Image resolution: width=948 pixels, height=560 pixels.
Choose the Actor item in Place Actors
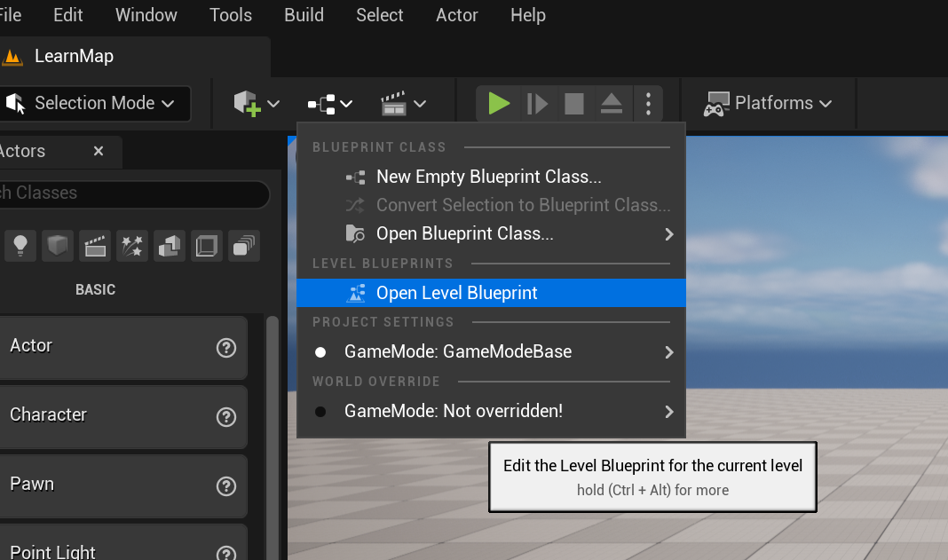(123, 347)
